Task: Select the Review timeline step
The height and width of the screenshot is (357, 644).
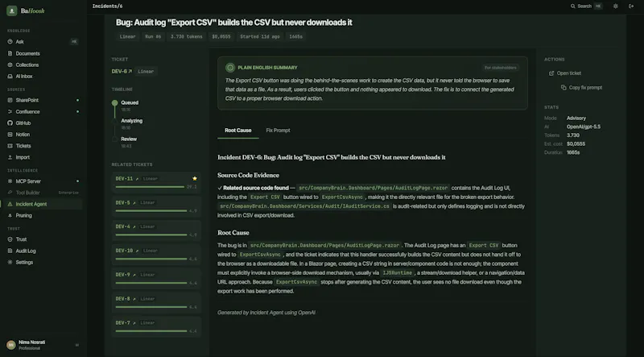Action: tap(129, 139)
